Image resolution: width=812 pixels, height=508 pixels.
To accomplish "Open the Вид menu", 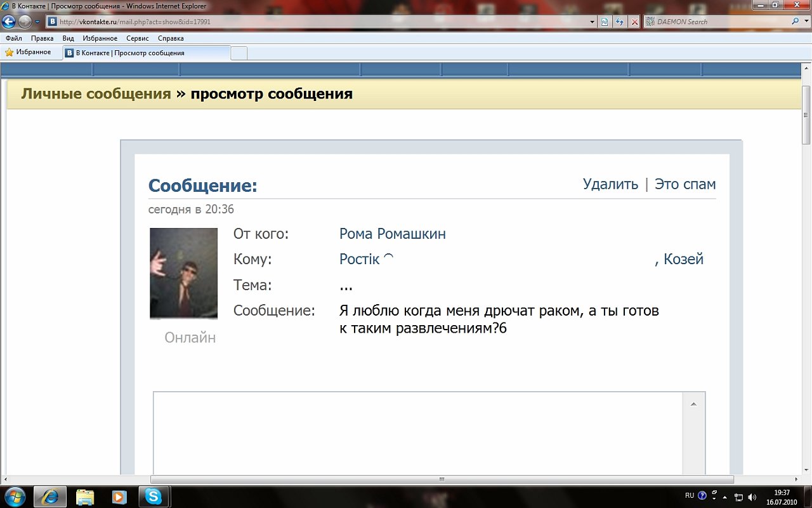I will 68,38.
